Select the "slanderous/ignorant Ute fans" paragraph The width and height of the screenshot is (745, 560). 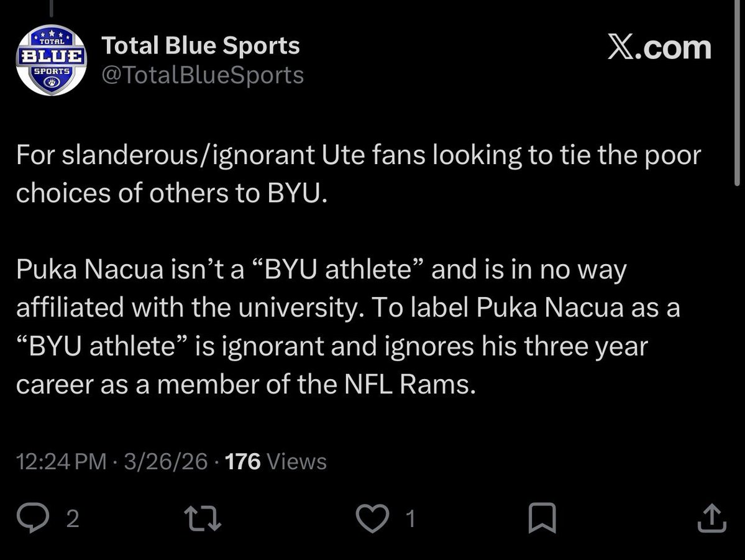[x=359, y=174]
